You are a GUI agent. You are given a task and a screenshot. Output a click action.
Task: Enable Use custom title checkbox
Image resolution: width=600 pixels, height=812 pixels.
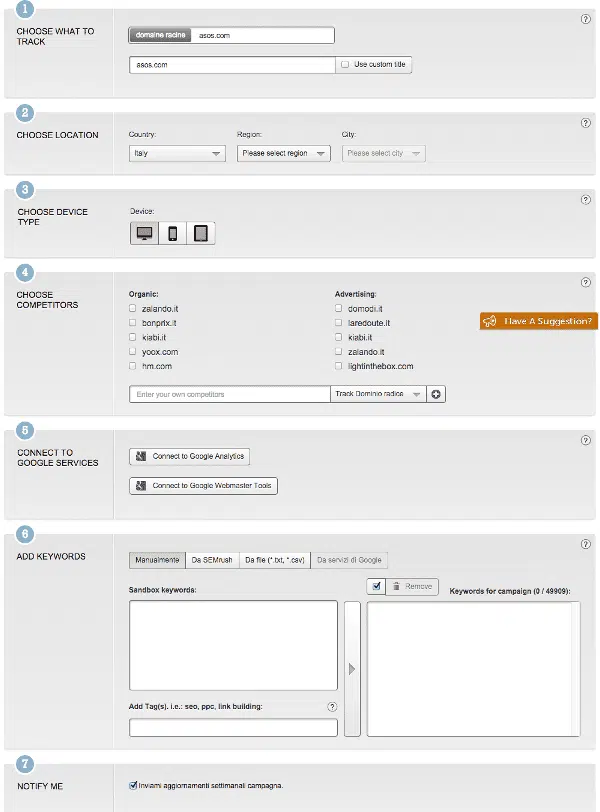(345, 65)
